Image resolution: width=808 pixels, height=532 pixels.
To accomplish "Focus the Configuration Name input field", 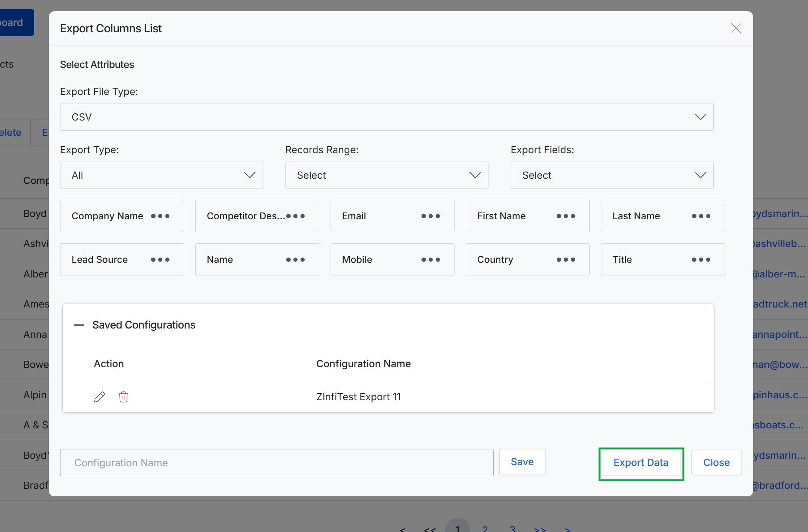I will pos(276,463).
